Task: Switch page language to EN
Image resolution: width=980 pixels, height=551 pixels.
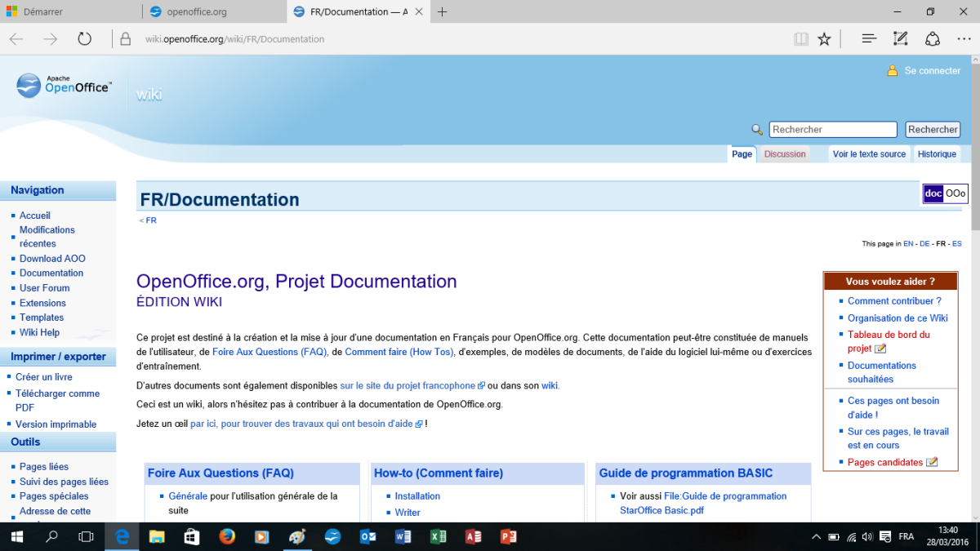Action: coord(908,244)
